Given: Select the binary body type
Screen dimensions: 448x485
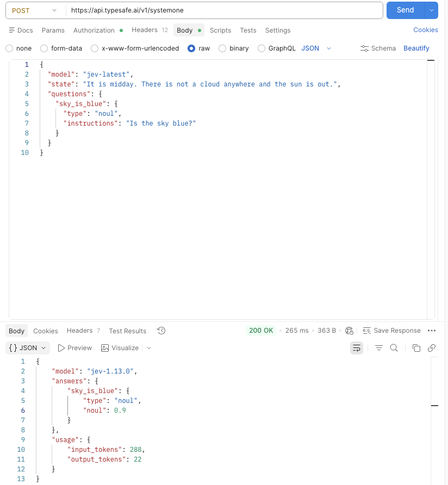Looking at the screenshot, I should [x=222, y=48].
